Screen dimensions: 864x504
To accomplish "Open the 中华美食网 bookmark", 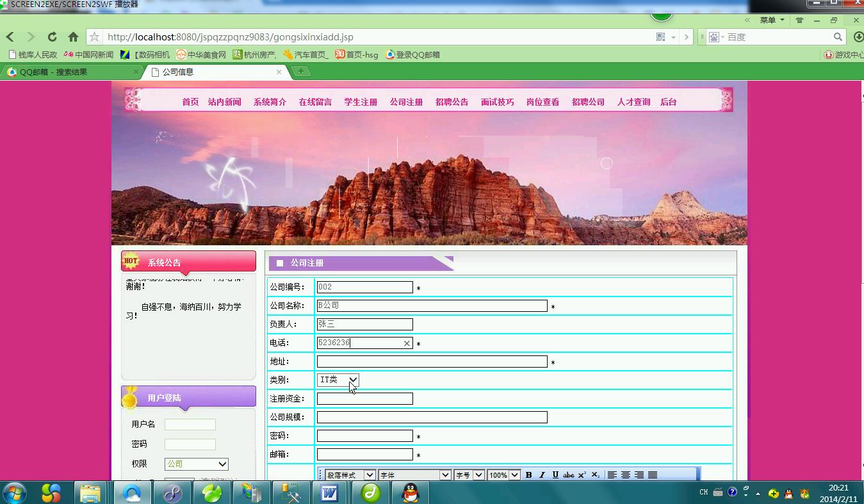I will (201, 54).
